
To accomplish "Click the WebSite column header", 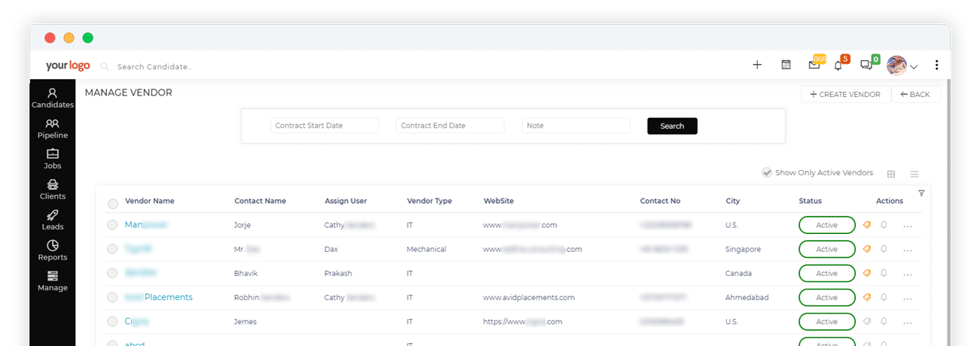I will [x=498, y=201].
